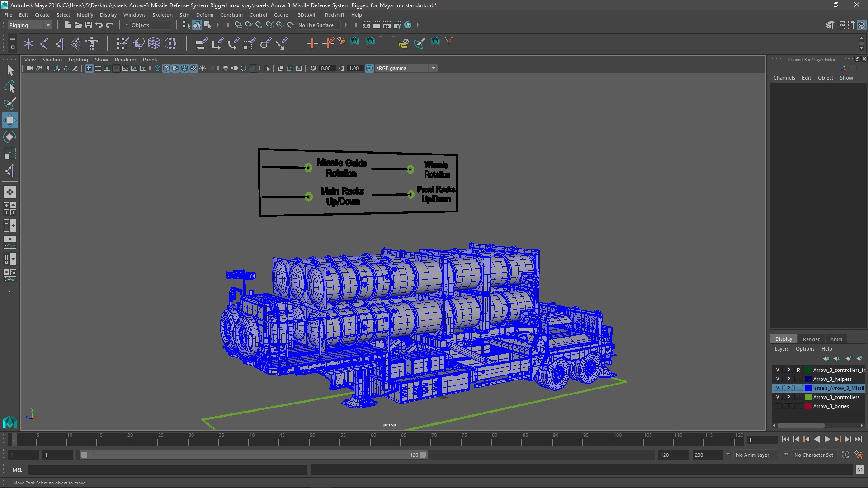Activate the Lasso select tool
The image size is (868, 488).
[10, 87]
